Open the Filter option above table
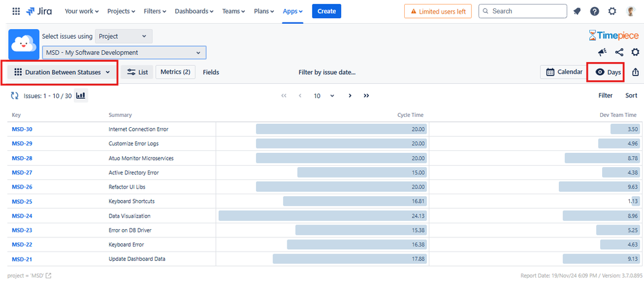The width and height of the screenshot is (644, 282). tap(605, 96)
